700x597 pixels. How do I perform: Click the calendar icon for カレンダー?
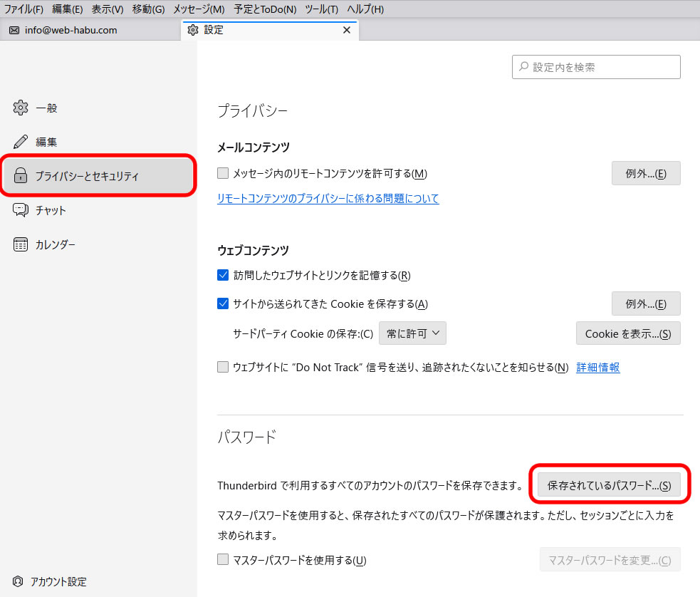[21, 244]
